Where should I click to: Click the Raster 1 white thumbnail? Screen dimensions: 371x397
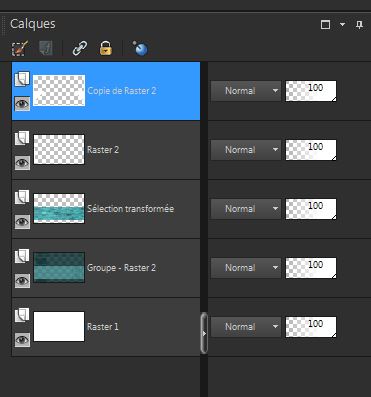tap(59, 327)
